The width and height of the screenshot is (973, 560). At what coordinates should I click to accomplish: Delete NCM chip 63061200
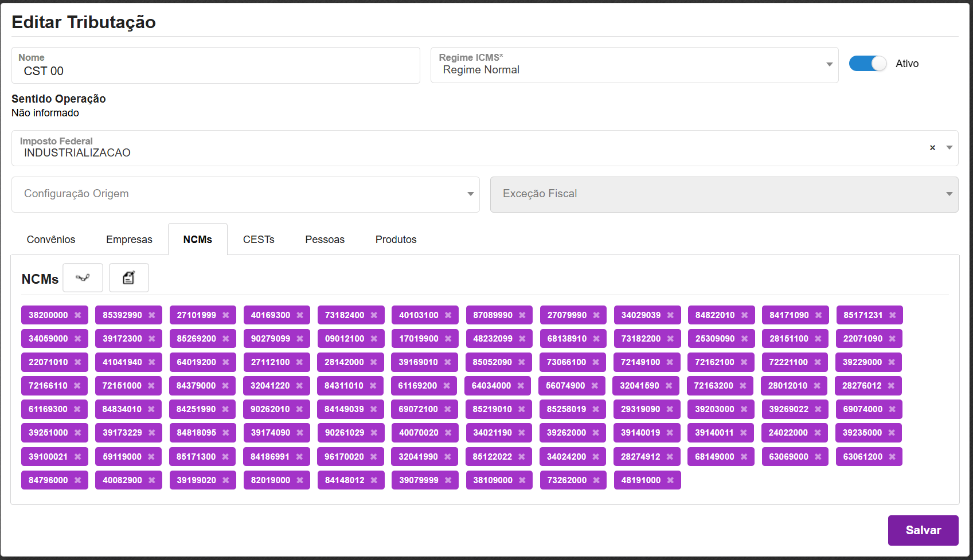pos(892,457)
